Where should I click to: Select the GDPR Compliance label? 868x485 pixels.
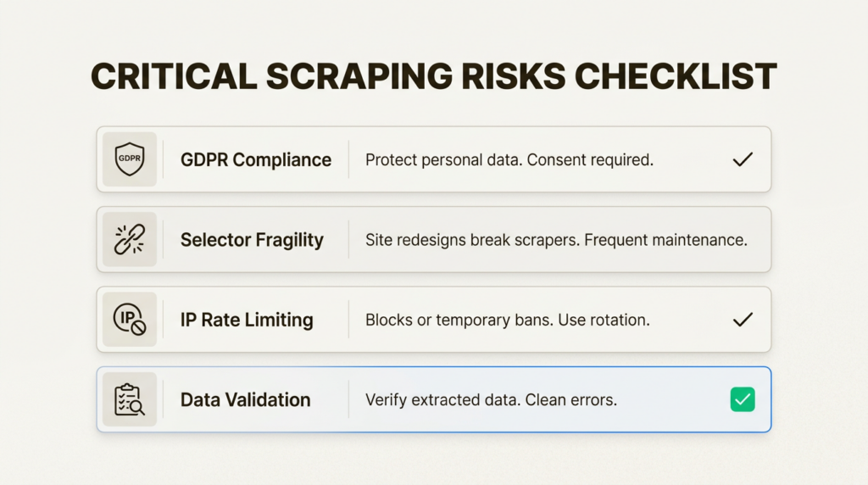coord(256,159)
